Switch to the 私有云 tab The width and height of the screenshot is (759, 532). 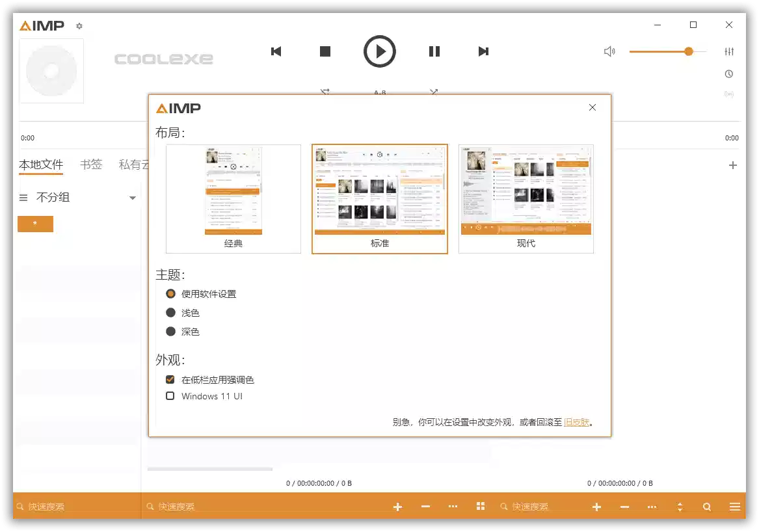135,165
